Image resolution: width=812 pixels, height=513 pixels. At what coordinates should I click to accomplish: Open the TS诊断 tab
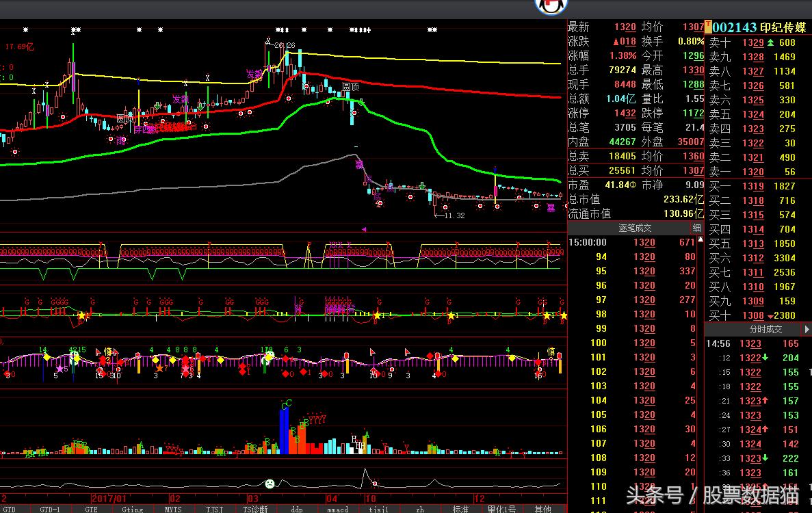(x=255, y=510)
